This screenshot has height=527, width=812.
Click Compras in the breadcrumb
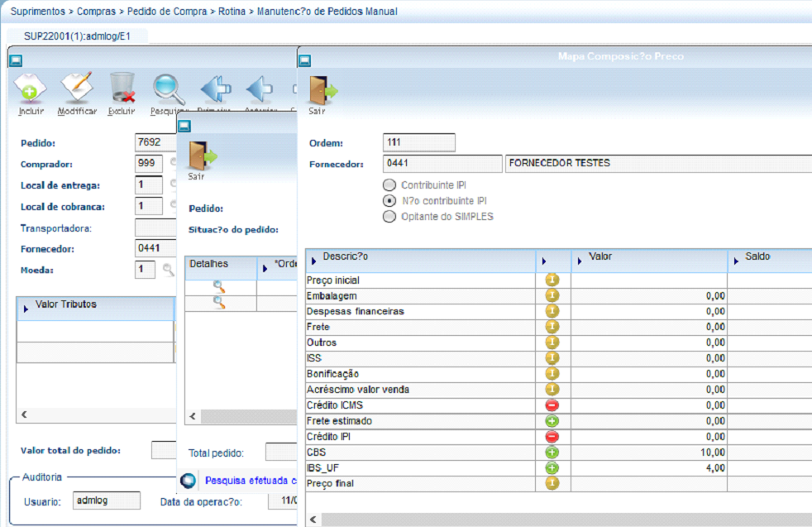coord(96,12)
